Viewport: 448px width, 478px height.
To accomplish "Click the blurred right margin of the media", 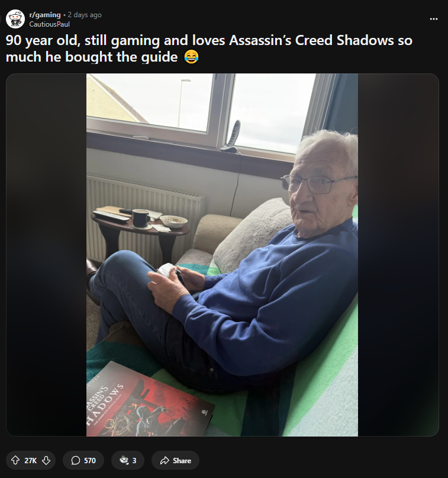I will coord(398,255).
